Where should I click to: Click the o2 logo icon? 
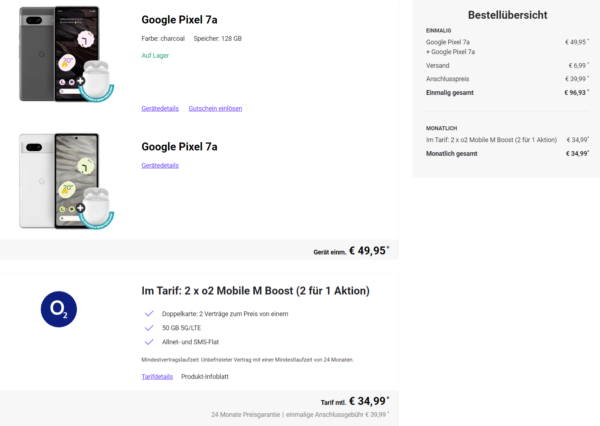(x=59, y=309)
